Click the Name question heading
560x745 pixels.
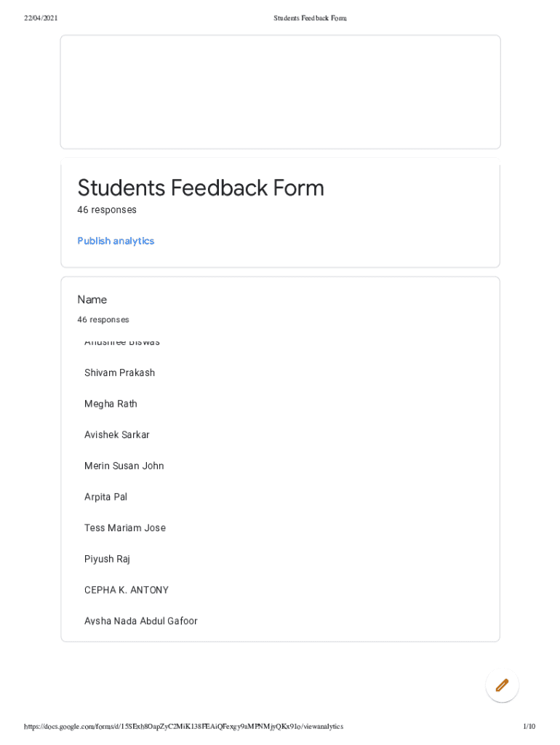tap(92, 300)
